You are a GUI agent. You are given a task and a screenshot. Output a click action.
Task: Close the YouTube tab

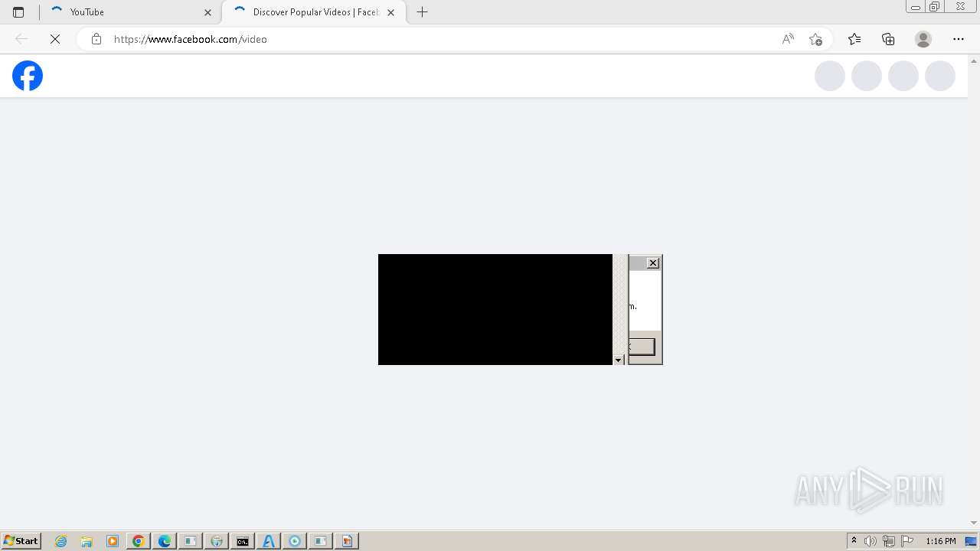tap(207, 12)
